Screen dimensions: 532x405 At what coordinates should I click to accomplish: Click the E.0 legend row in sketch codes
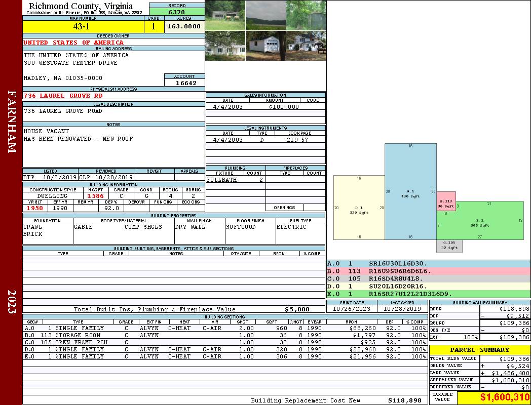point(428,294)
